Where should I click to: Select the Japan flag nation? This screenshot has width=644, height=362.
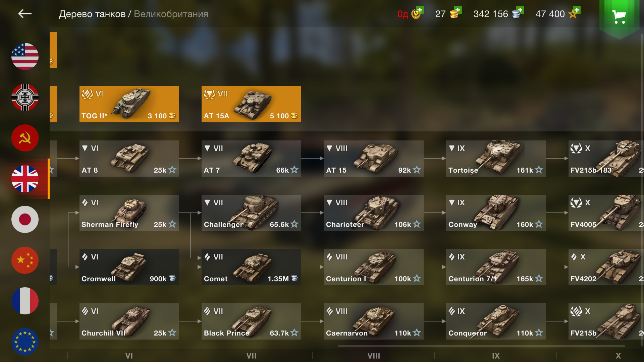click(25, 220)
